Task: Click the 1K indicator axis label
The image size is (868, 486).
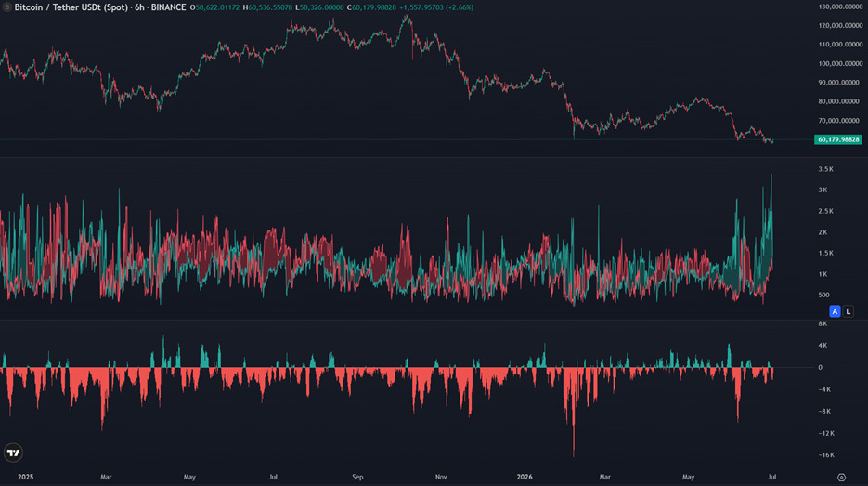Action: 823,274
